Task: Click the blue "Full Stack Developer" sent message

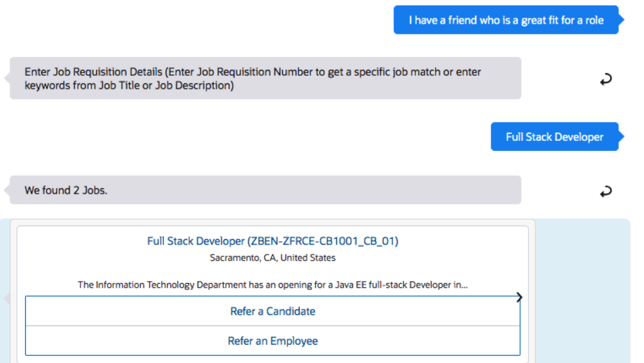Action: (x=554, y=137)
